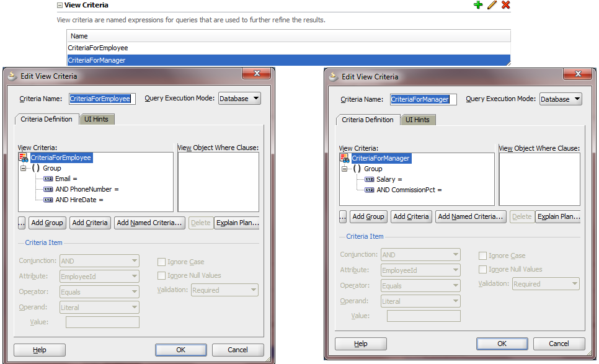Viewport: 599px width, 364px height.
Task: Click the ellipsis button in the employee dialog
Action: (x=22, y=223)
